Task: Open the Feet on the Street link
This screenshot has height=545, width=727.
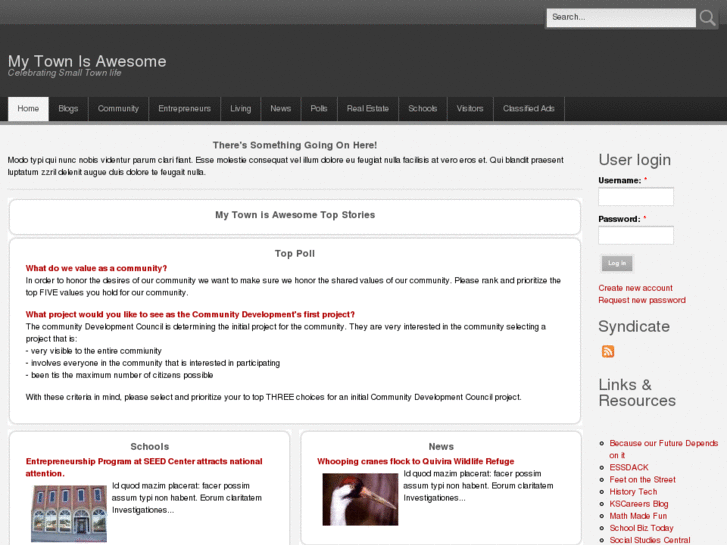Action: coord(642,480)
